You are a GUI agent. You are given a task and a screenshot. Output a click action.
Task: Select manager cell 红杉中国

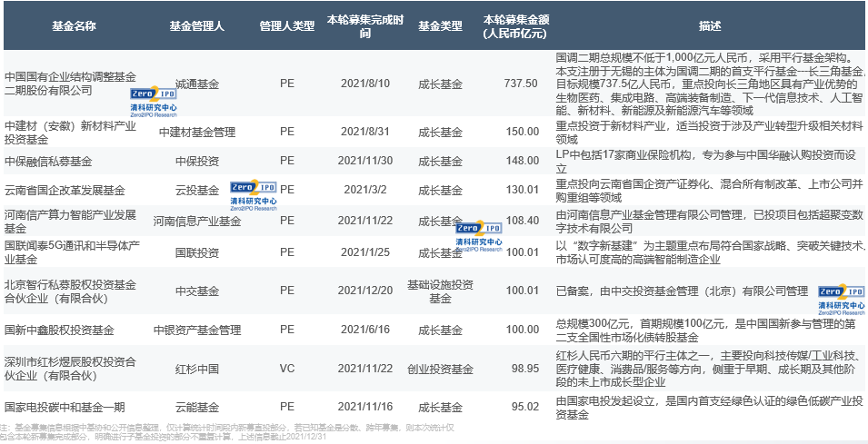[197, 369]
